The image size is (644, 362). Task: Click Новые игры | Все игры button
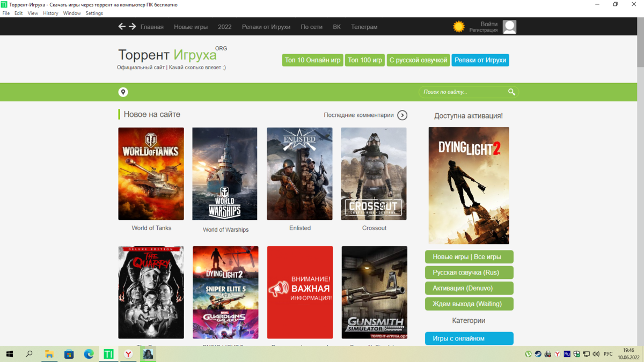click(x=469, y=257)
